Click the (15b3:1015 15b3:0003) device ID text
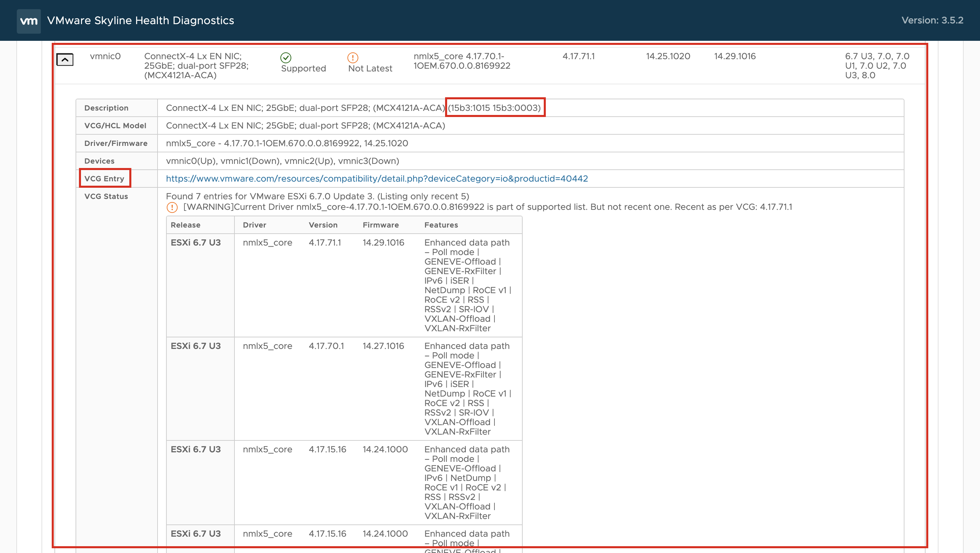Screen dimensions: 980x553 494,107
